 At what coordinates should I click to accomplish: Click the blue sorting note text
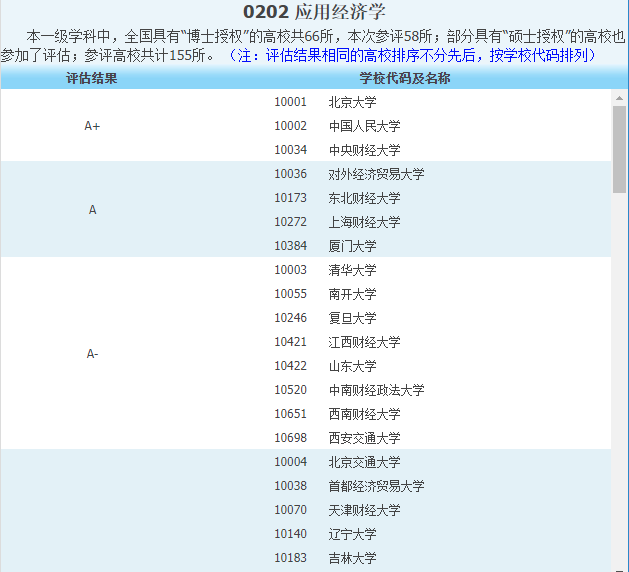tap(412, 55)
